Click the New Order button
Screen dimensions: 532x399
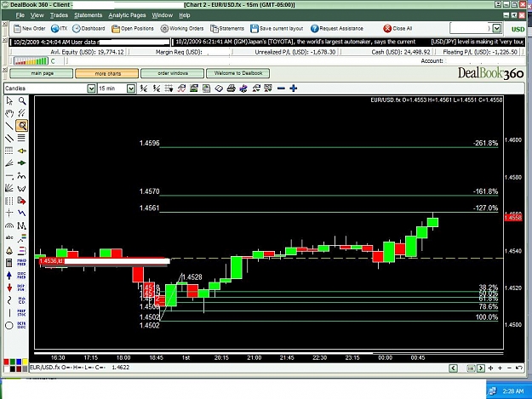pos(30,28)
